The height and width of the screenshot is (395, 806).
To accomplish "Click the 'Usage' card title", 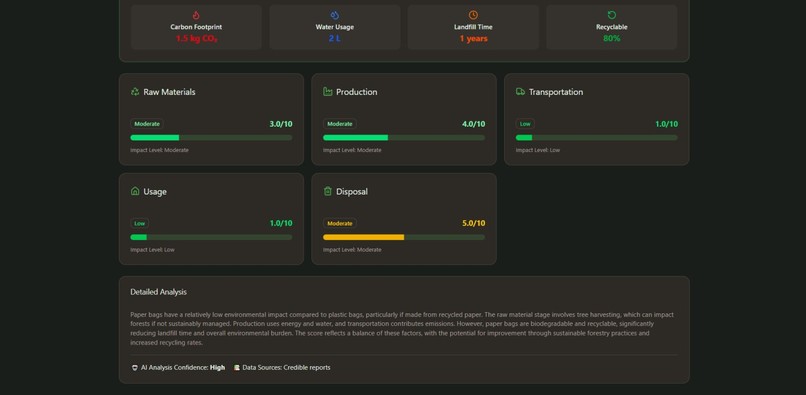I will pos(155,192).
